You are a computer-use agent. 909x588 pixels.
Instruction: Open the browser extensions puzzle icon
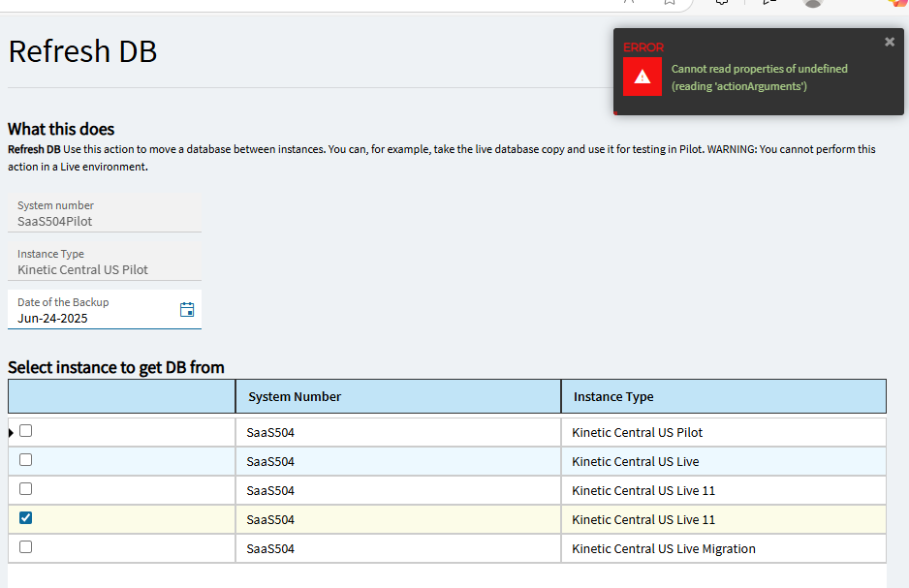(x=721, y=4)
